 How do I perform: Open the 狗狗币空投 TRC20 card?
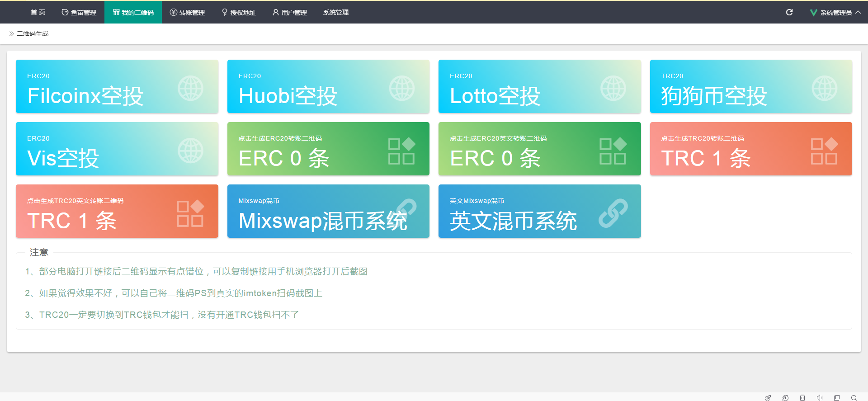(x=751, y=87)
